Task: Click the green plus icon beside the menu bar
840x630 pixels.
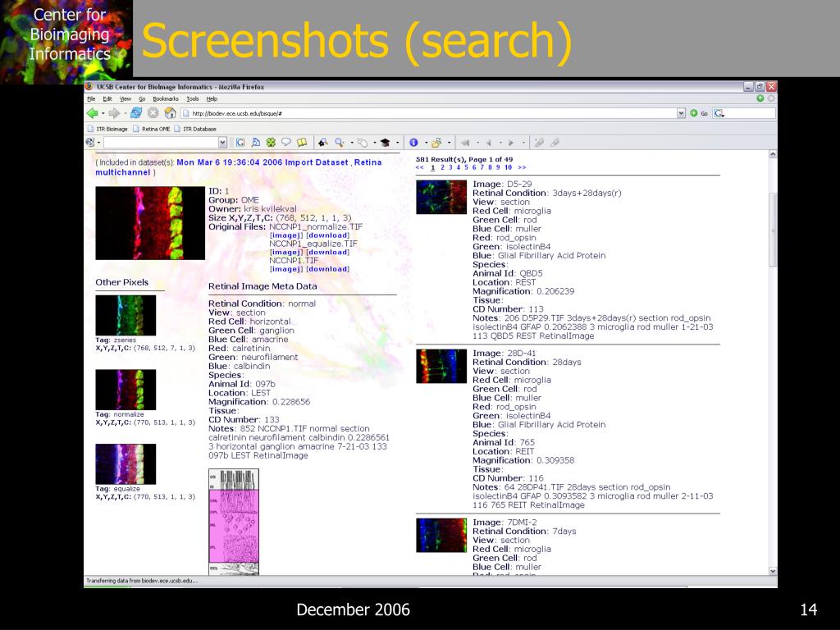Action: (x=760, y=98)
